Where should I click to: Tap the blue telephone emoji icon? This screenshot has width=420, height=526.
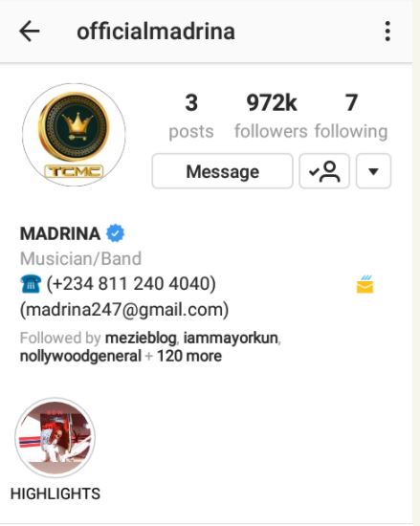(31, 284)
